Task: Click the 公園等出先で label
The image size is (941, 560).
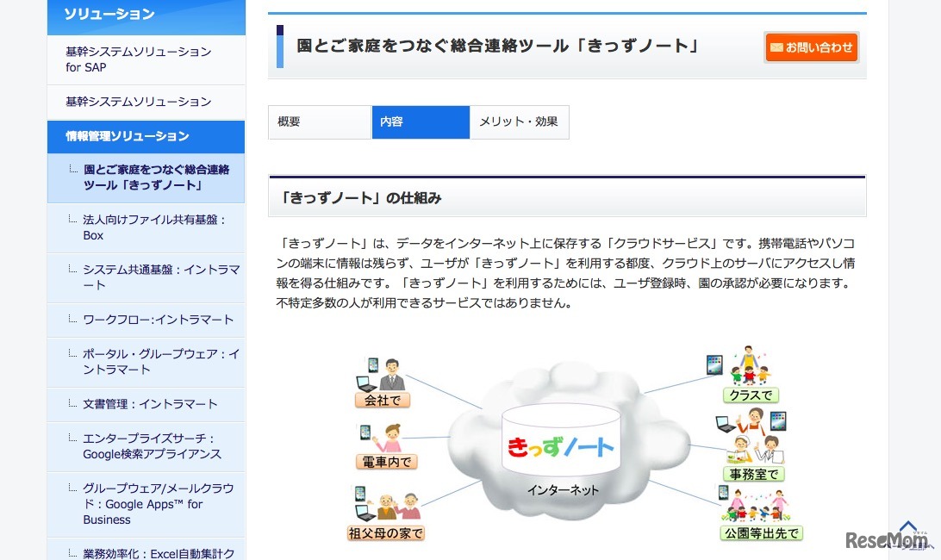Action: click(x=761, y=533)
